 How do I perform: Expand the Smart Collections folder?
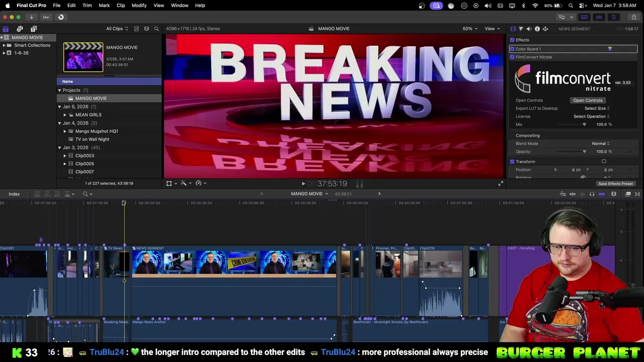click(4, 45)
